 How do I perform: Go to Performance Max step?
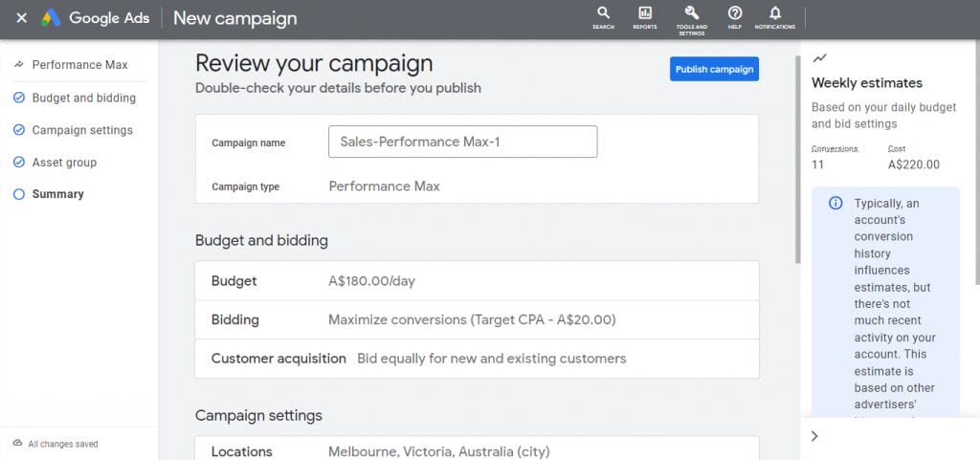pos(79,65)
